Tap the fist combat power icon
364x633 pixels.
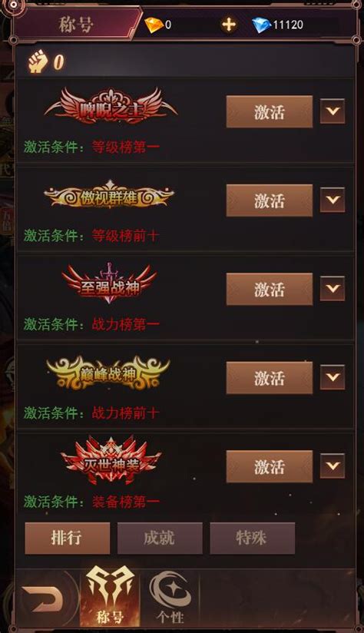(37, 61)
